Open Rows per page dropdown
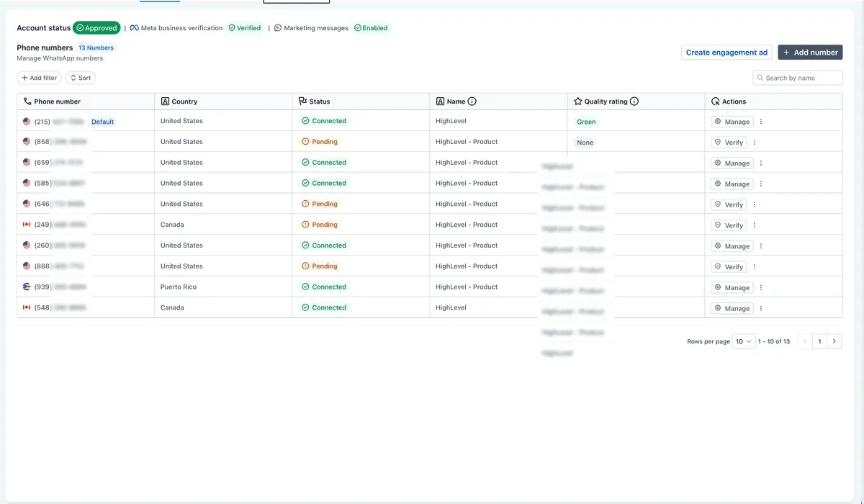 [x=744, y=341]
